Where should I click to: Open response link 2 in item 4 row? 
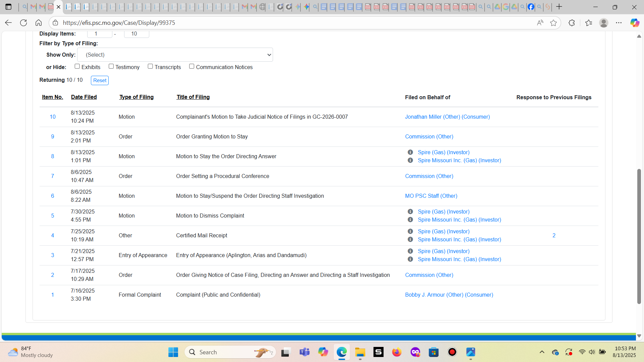554,236
